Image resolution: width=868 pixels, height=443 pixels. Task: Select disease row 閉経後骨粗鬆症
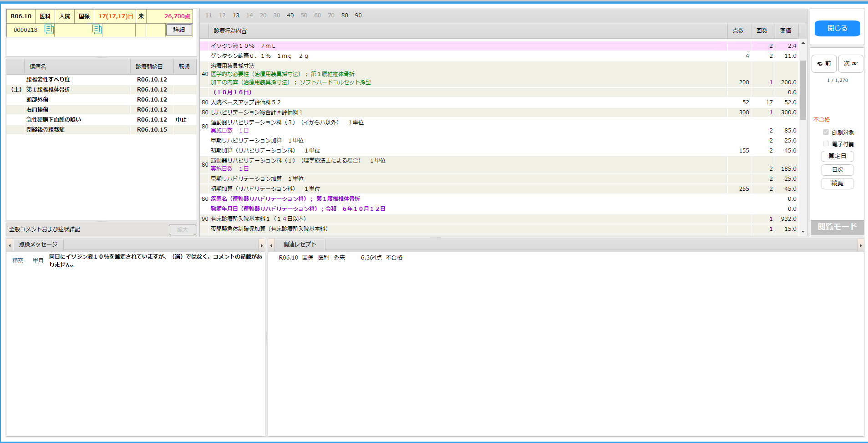tap(102, 130)
